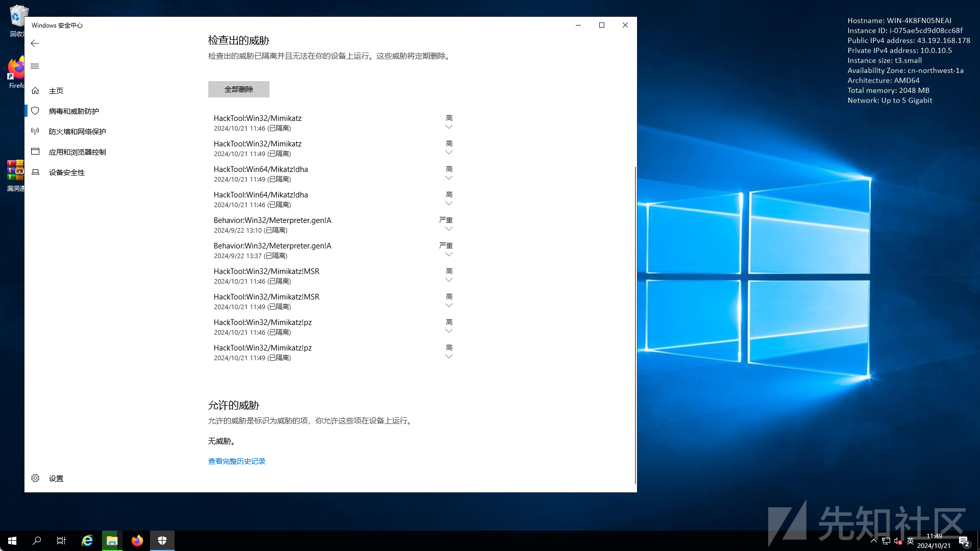
Task: Click the 检查出的威胁 heading
Action: coord(239,40)
